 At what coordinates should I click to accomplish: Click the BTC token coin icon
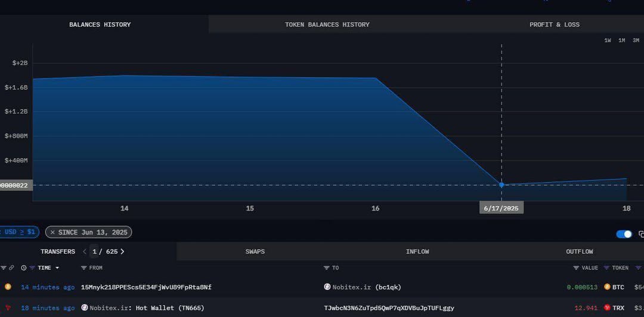(x=607, y=287)
